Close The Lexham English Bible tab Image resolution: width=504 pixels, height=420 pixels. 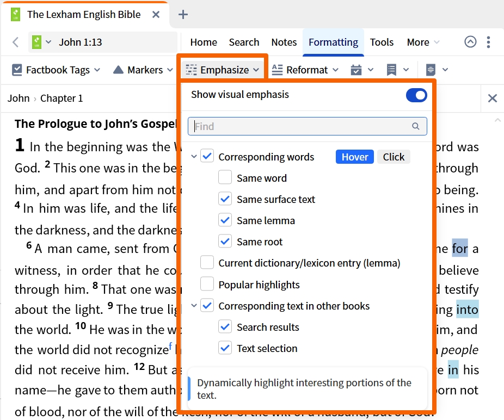pos(156,15)
